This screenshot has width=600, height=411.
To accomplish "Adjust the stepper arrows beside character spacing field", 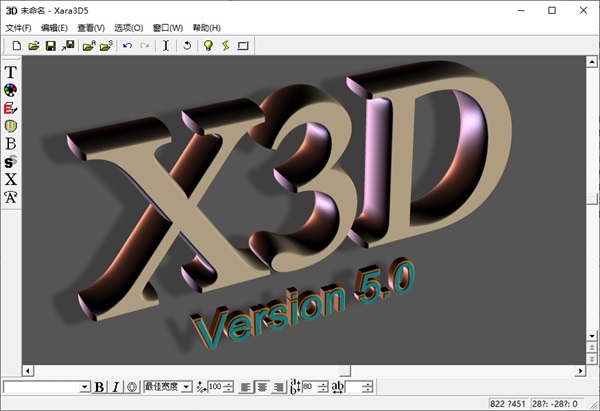I will coord(367,387).
